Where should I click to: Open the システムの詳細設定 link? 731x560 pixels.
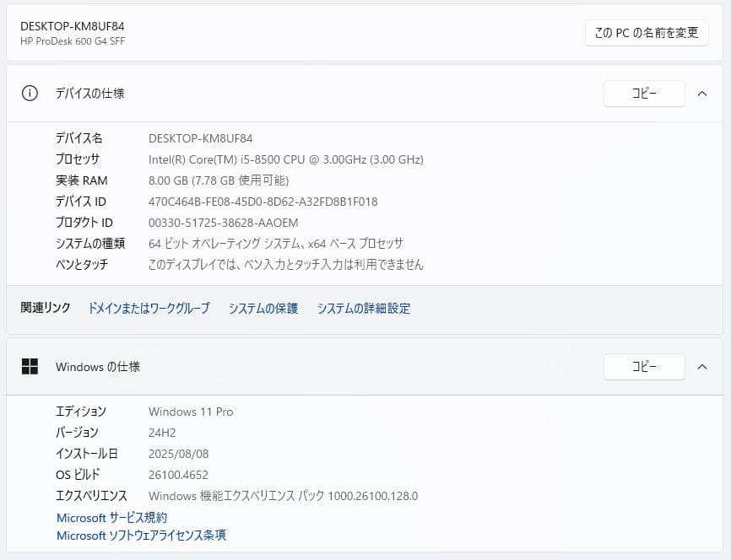coord(363,309)
